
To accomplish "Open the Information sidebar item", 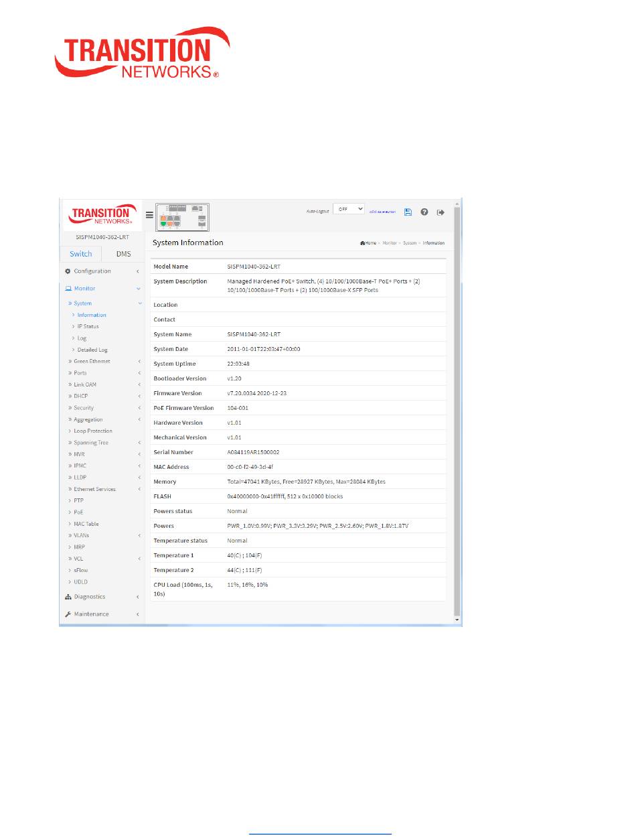I will (x=92, y=315).
